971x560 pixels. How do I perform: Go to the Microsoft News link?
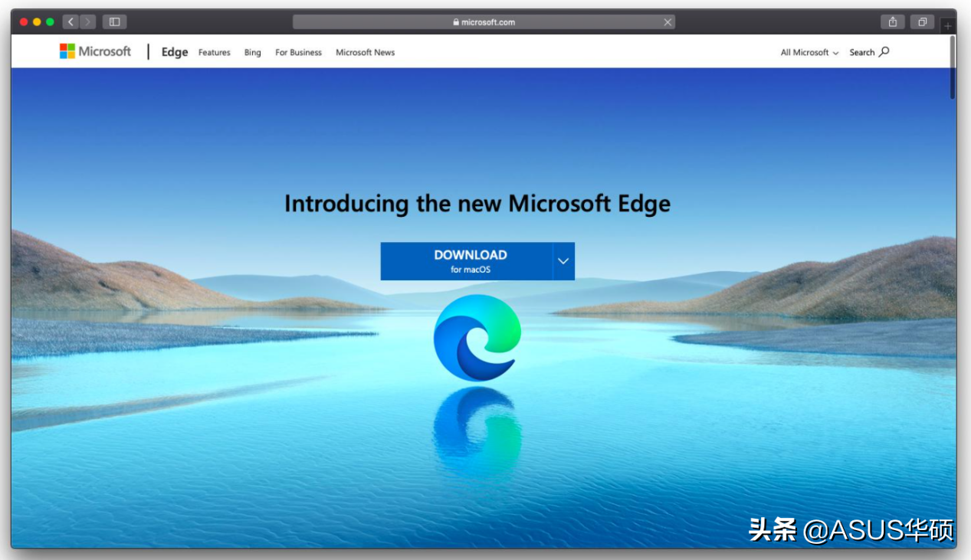[x=365, y=53]
